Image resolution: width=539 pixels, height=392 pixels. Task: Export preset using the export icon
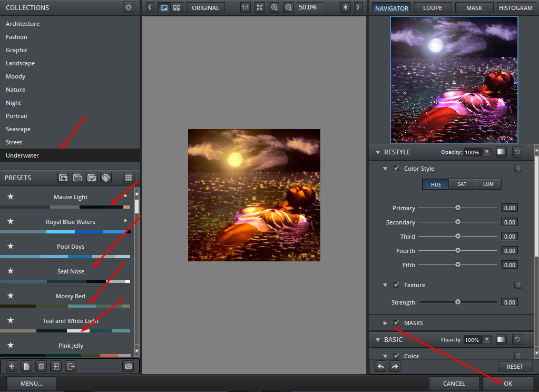71,366
